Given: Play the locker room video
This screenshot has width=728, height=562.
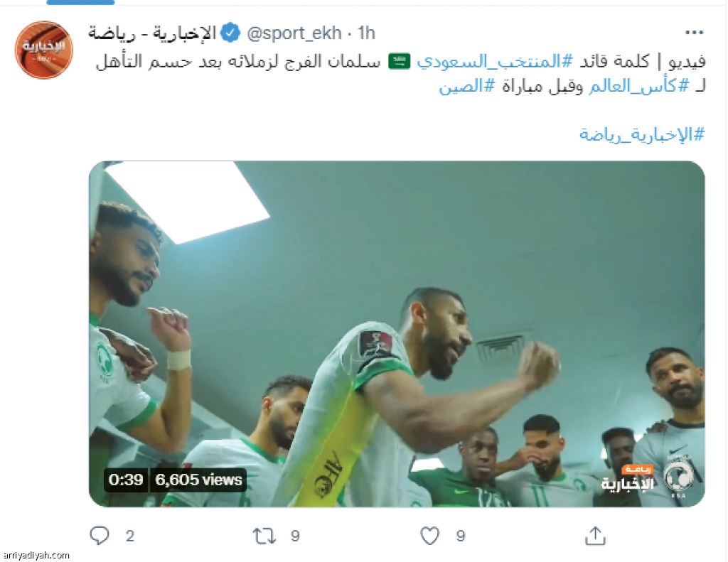Looking at the screenshot, I should 397,334.
